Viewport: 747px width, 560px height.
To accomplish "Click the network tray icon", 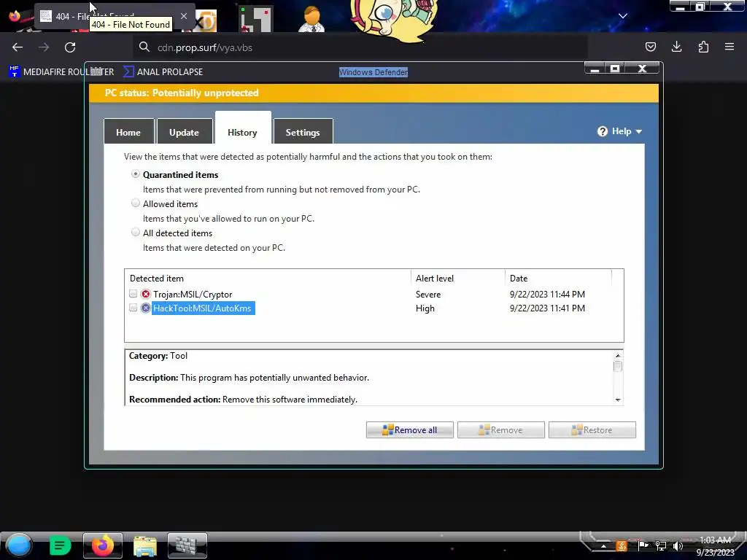I will pyautogui.click(x=661, y=545).
